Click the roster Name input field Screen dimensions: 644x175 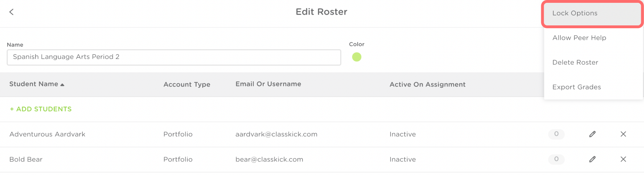pyautogui.click(x=174, y=57)
